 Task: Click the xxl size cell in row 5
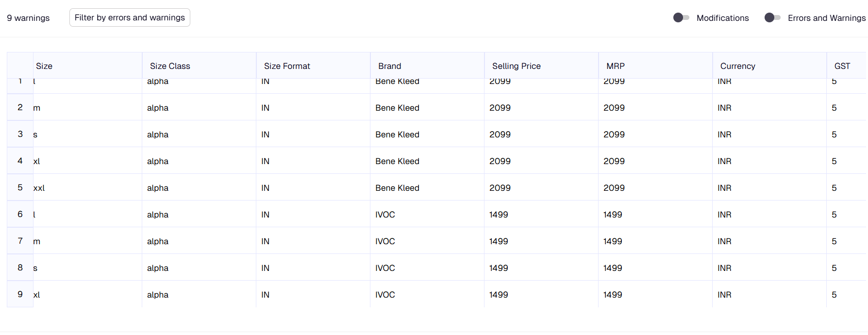click(x=39, y=188)
